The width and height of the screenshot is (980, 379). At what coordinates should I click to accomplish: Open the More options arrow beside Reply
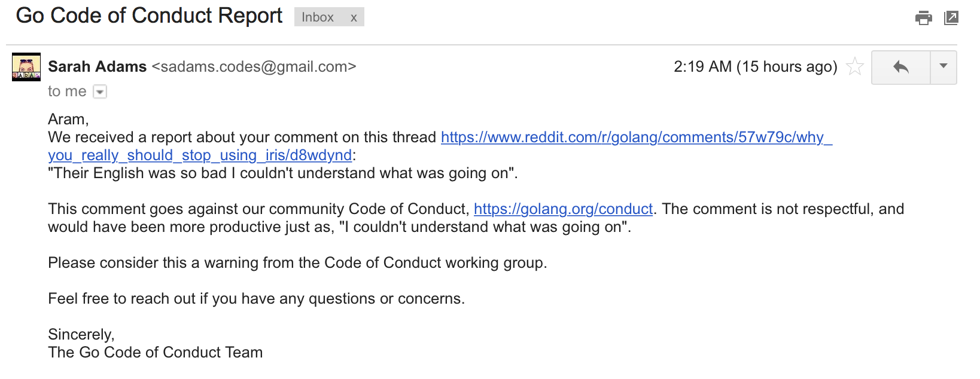[x=944, y=67]
